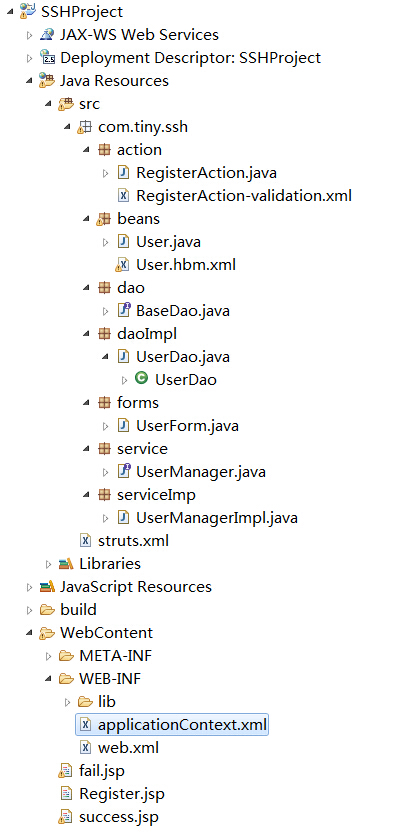Click the fail.jsp file icon

pyautogui.click(x=66, y=771)
